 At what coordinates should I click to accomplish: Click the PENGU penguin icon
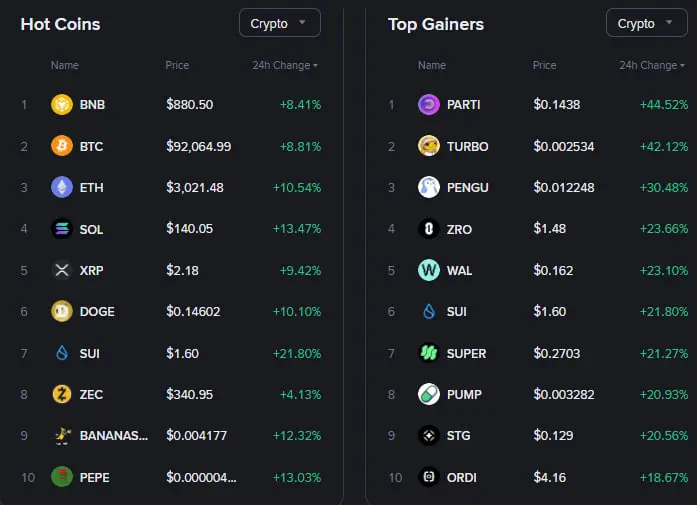pos(429,187)
